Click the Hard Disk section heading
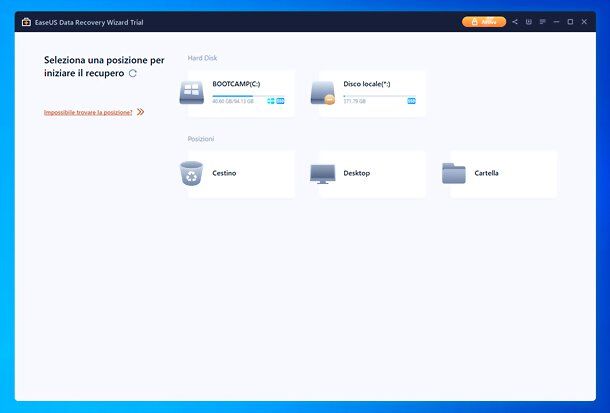 pyautogui.click(x=202, y=58)
